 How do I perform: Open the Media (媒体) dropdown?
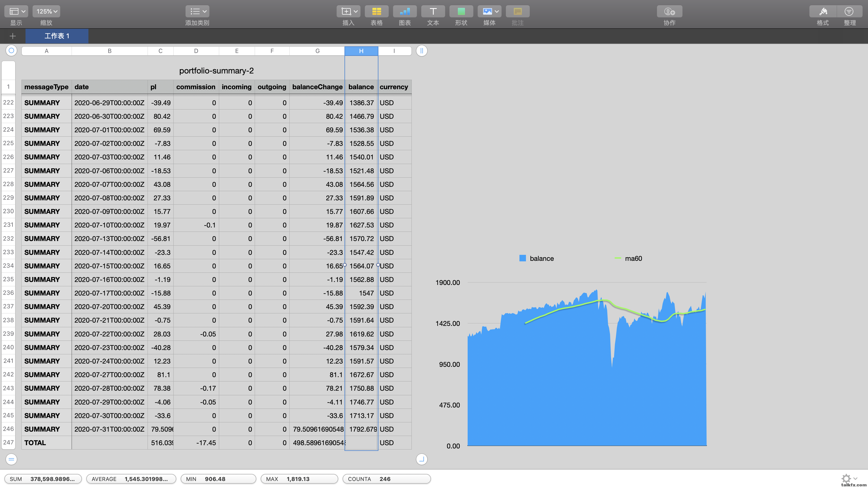489,11
